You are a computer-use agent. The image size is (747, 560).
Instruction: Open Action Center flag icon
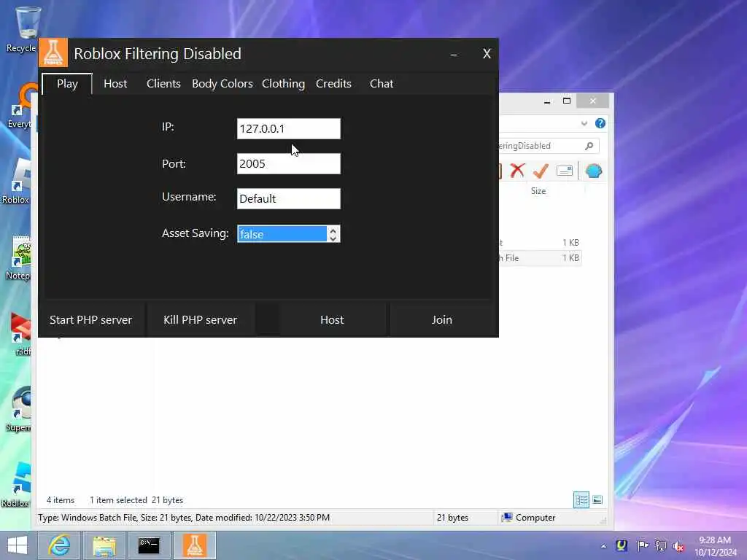(x=643, y=545)
